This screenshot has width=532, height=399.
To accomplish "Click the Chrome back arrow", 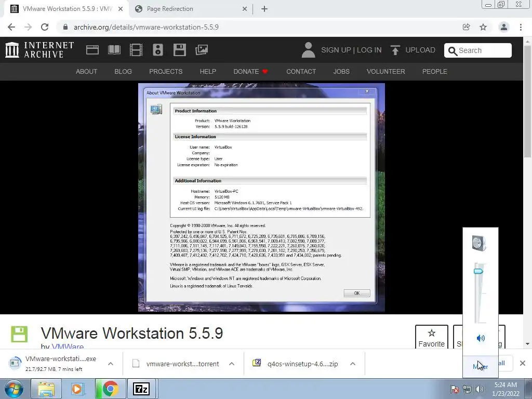I will 11,27.
